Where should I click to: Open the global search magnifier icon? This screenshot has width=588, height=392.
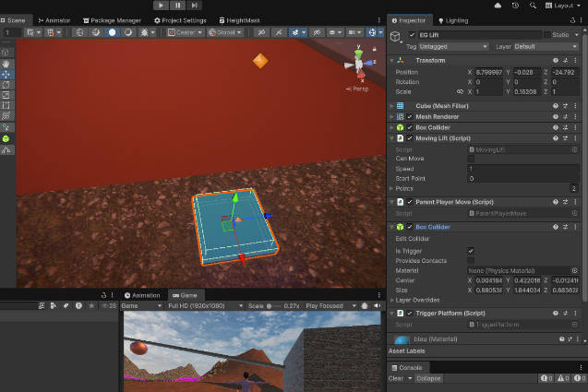[533, 6]
